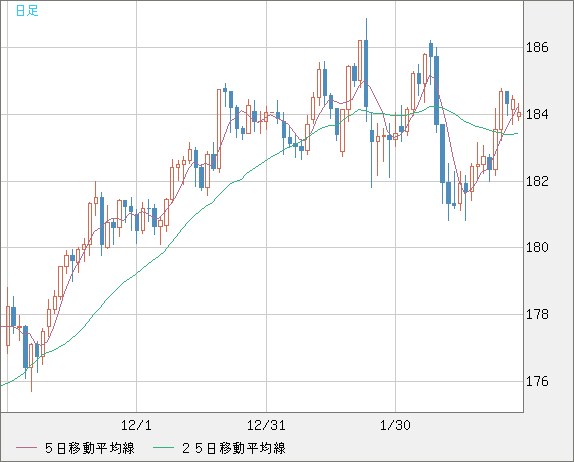Viewport: 574px width, 462px height.
Task: Click the green 25-day average legend line
Action: (x=163, y=448)
